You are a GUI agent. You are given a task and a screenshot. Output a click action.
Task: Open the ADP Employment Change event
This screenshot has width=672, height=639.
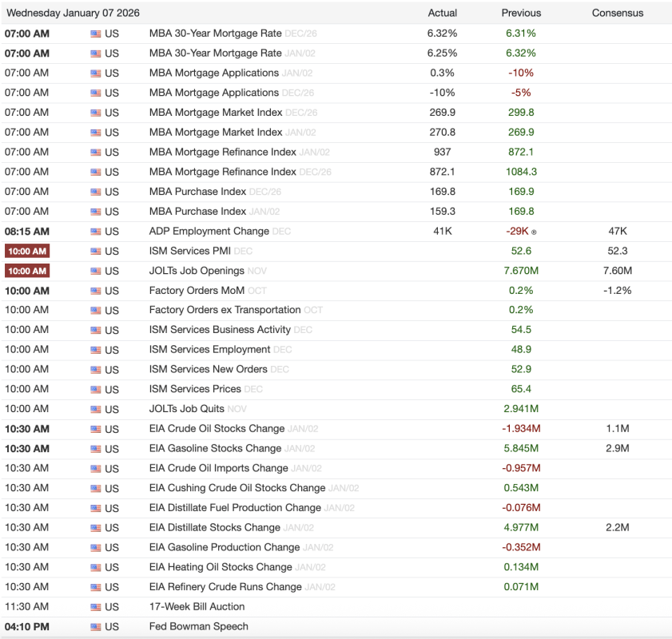(x=209, y=232)
